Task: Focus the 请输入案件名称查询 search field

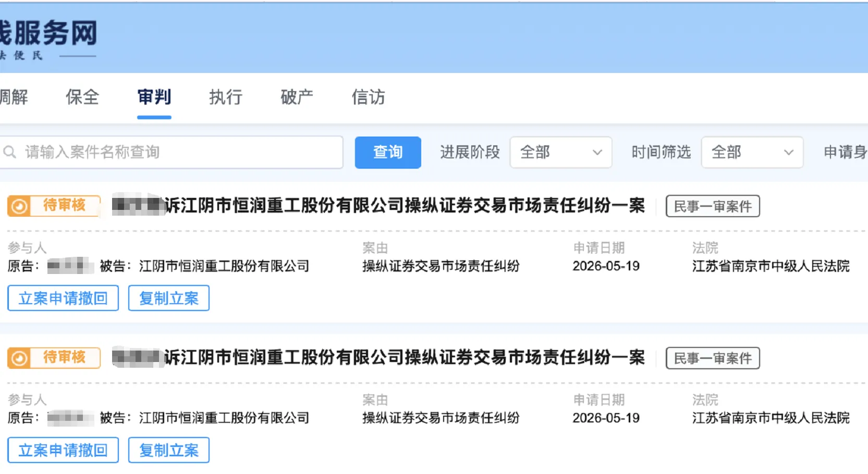Action: pos(171,152)
